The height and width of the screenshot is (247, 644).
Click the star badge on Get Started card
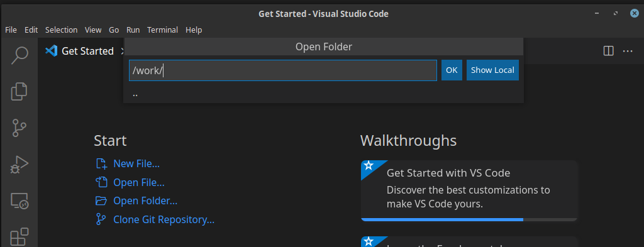[369, 165]
